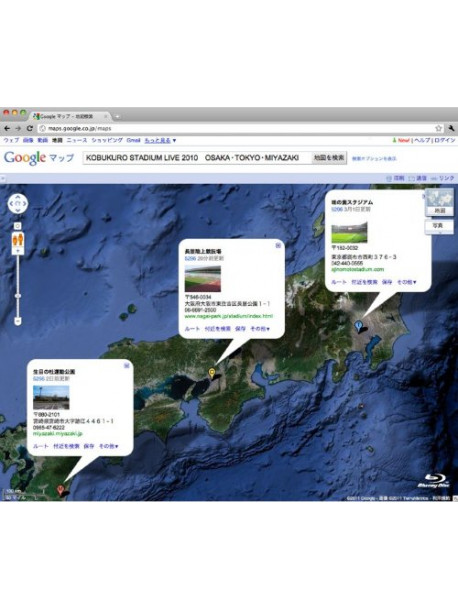
Task: Open the ショッピング link in Google bar
Action: click(x=107, y=140)
